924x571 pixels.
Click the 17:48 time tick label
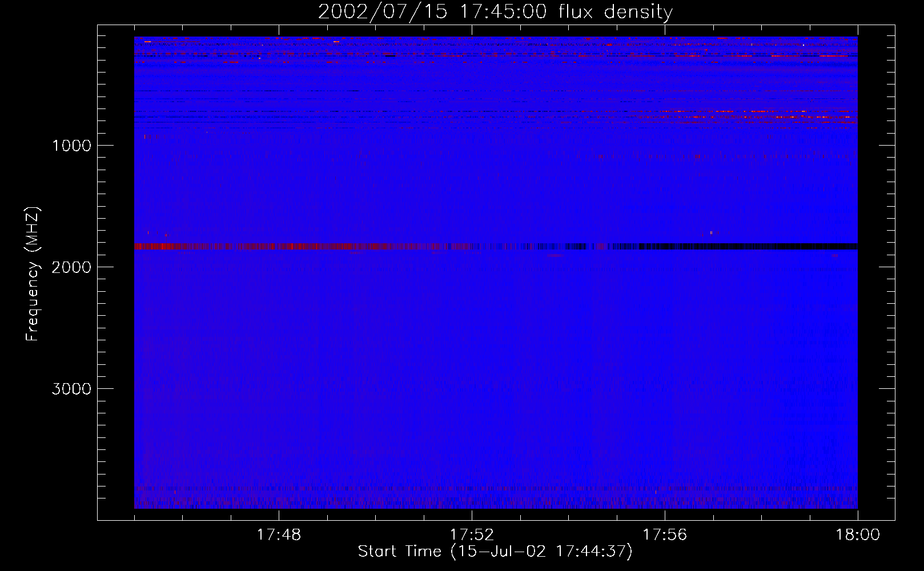pyautogui.click(x=279, y=535)
